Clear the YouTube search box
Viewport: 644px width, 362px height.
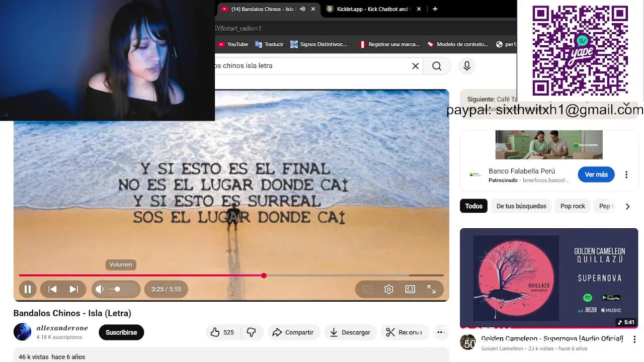coord(416,66)
